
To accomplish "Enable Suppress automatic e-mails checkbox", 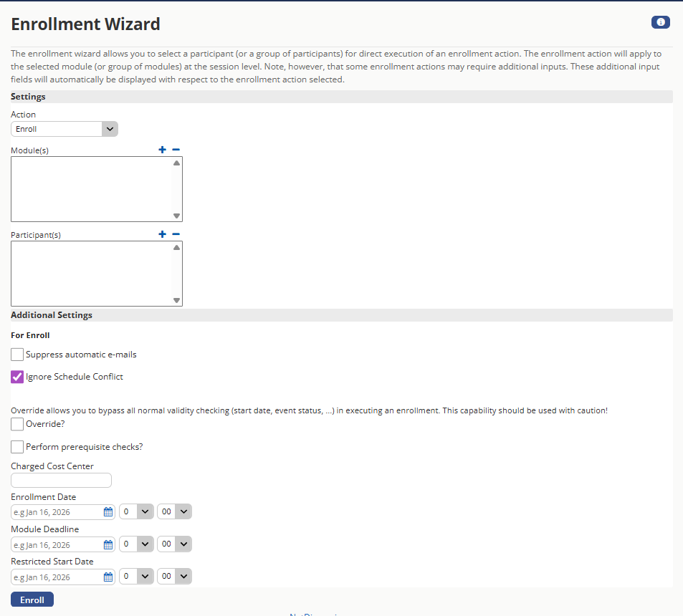I will 17,355.
